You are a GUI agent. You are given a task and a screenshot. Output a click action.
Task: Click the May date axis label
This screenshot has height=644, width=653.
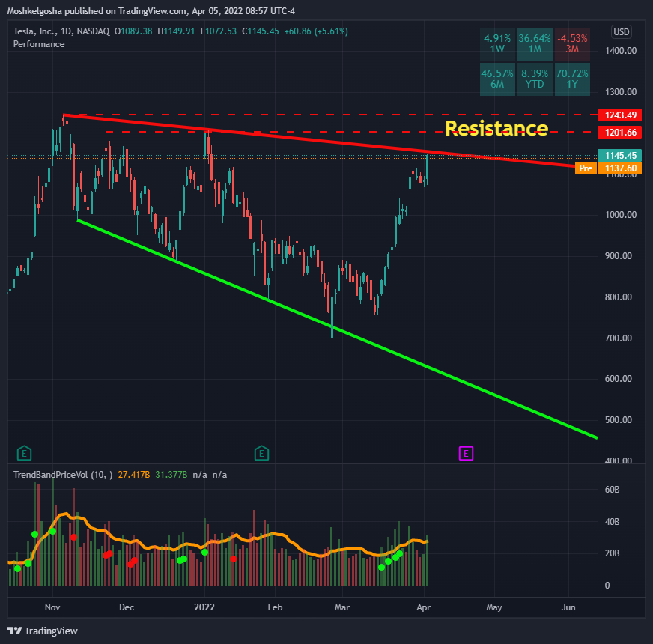pyautogui.click(x=494, y=607)
